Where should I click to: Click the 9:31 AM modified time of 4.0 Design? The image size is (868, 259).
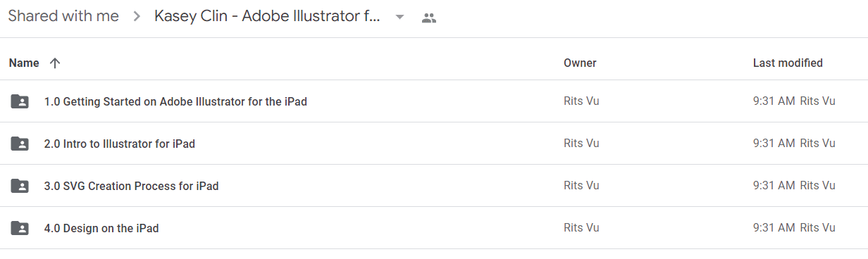(x=774, y=228)
